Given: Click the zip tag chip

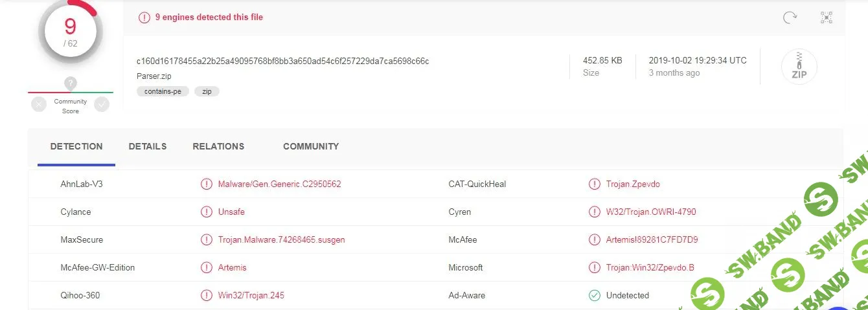Looking at the screenshot, I should click(207, 91).
